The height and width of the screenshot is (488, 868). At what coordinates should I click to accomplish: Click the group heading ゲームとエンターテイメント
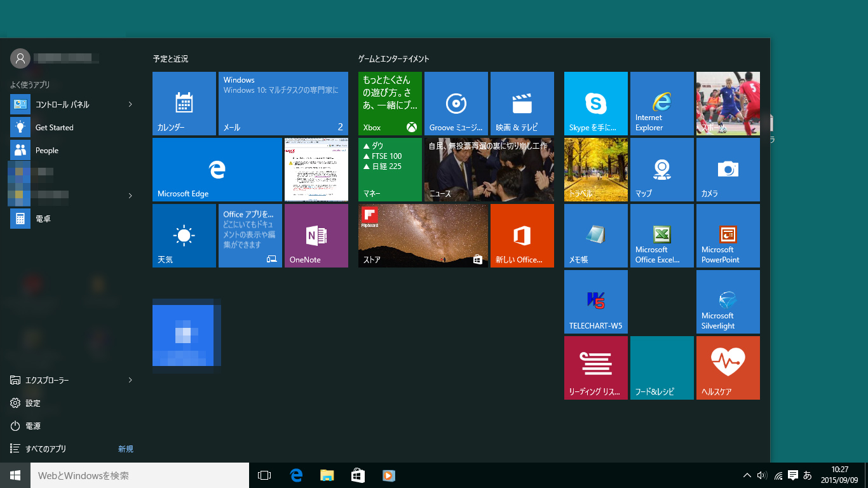pos(394,59)
